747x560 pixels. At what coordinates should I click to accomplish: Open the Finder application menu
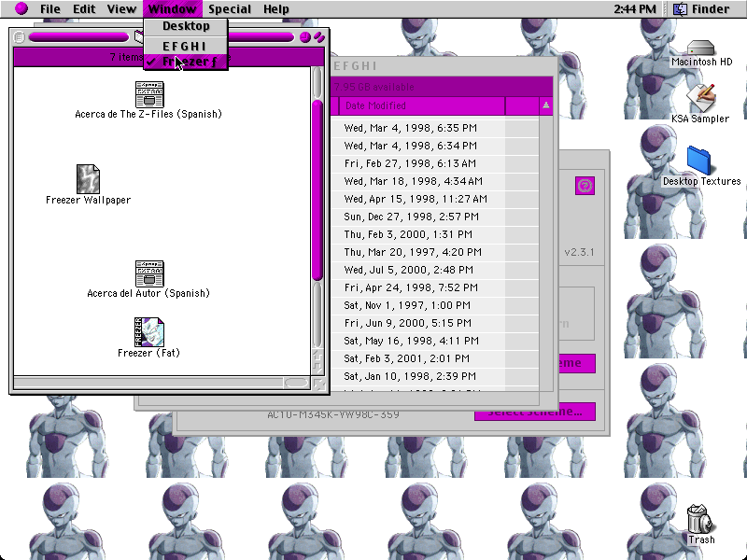[x=701, y=9]
